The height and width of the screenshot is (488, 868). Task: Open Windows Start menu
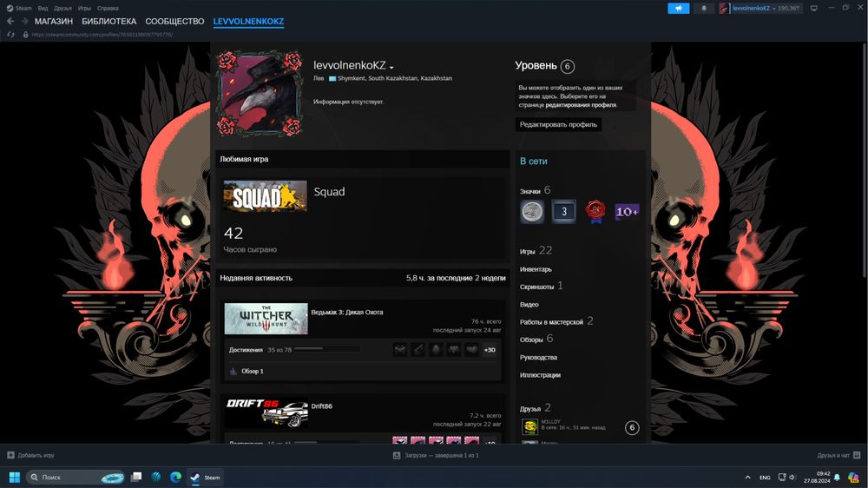click(15, 477)
